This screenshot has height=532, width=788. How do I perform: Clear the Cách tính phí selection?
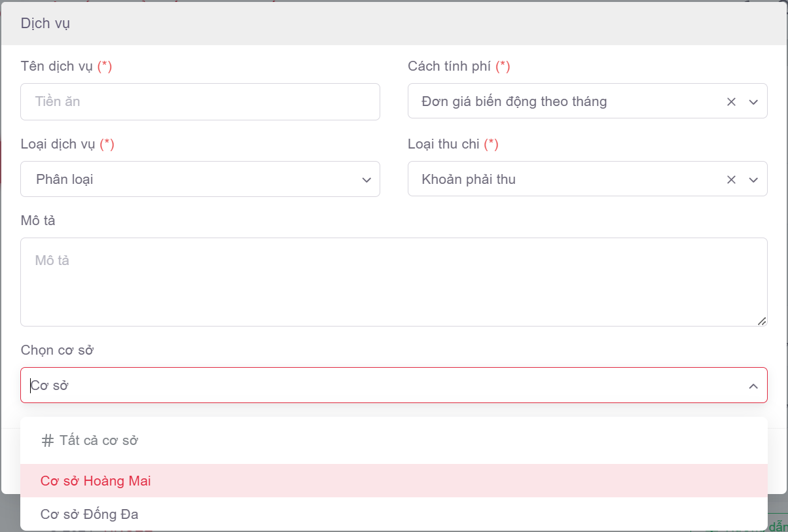click(732, 101)
